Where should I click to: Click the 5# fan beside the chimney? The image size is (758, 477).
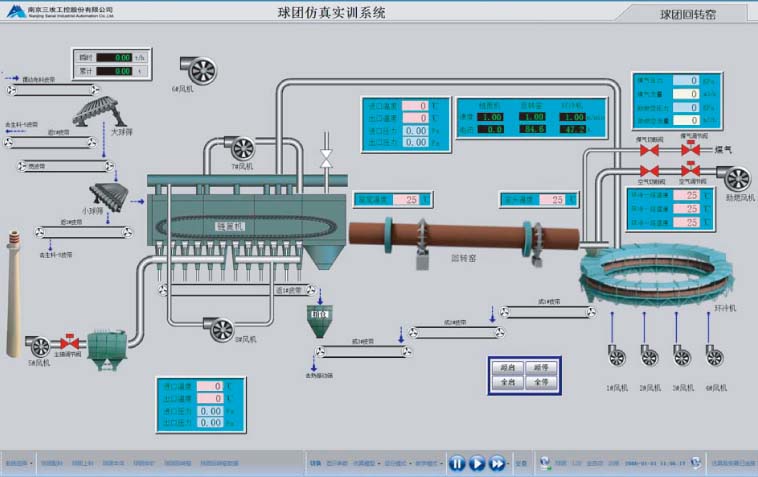pos(39,347)
